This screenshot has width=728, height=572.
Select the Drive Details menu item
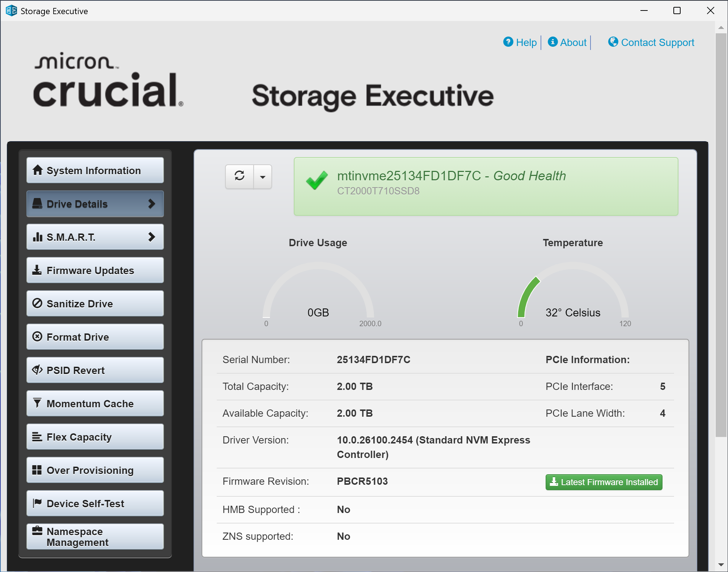pos(95,204)
